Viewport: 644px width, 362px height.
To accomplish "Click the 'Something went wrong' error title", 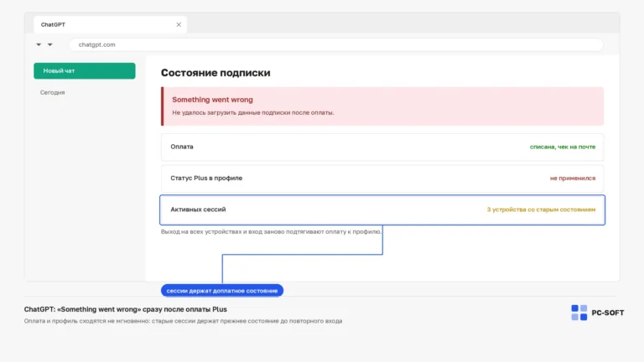I will 212,100.
